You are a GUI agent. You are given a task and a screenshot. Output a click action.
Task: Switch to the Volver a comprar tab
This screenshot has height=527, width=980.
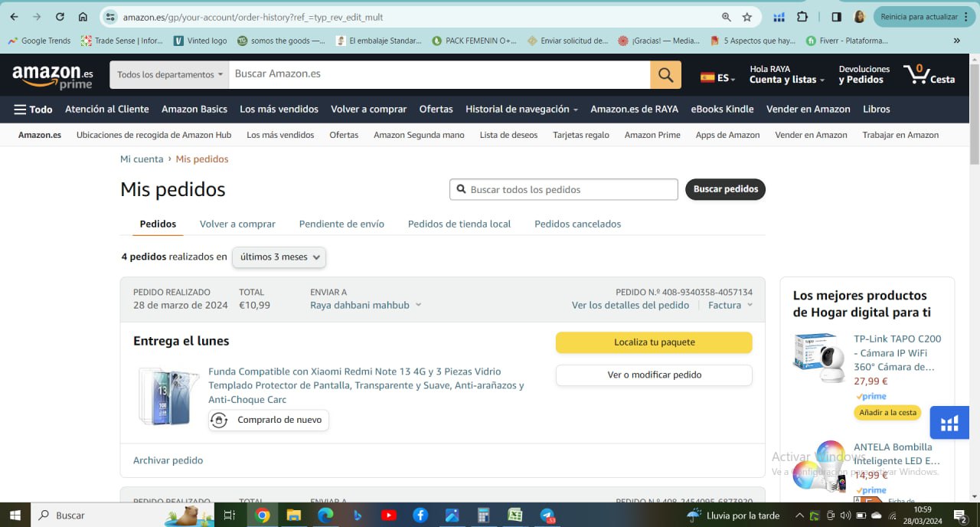[237, 224]
